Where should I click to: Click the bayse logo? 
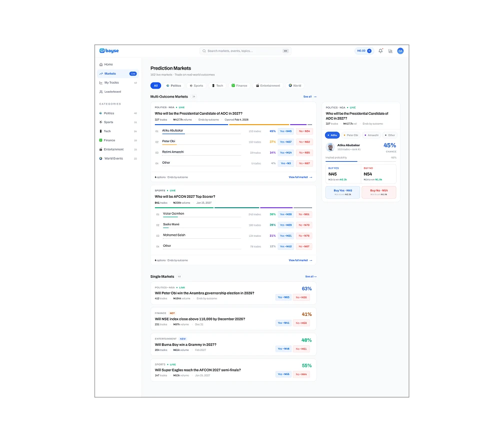[x=109, y=51]
